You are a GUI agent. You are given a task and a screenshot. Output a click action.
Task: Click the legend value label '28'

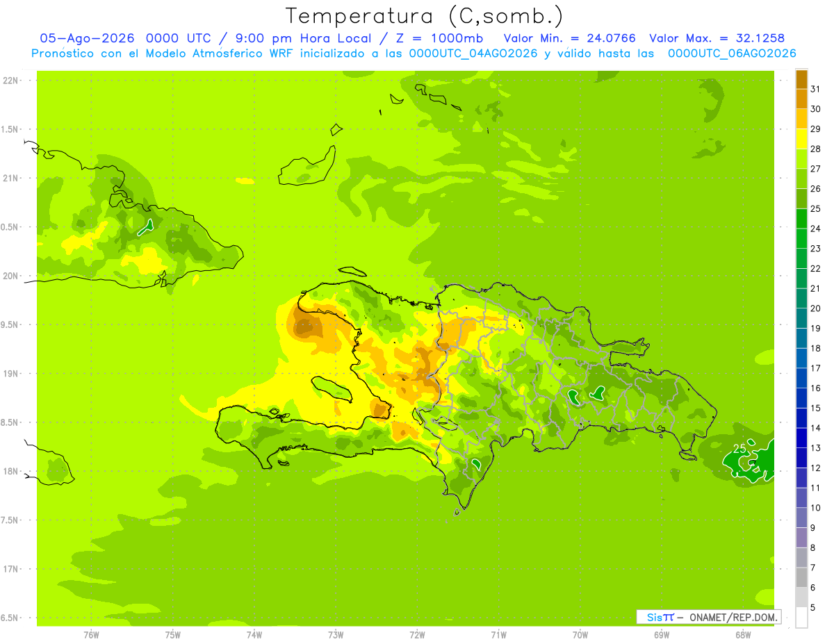[x=815, y=149]
